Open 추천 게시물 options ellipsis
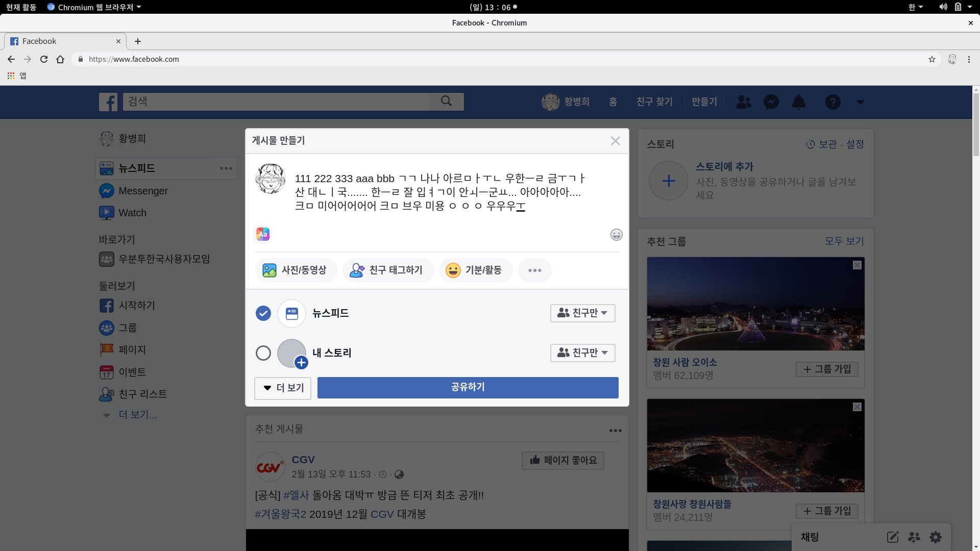Viewport: 980px width, 551px height. click(615, 431)
